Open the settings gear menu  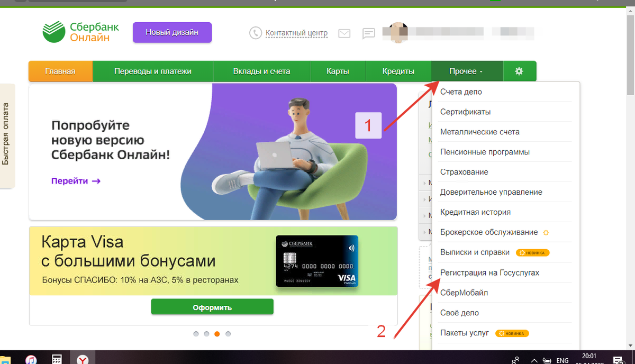519,71
